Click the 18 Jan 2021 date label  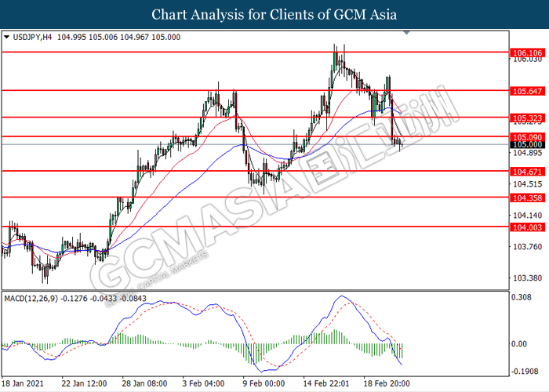[x=23, y=383]
